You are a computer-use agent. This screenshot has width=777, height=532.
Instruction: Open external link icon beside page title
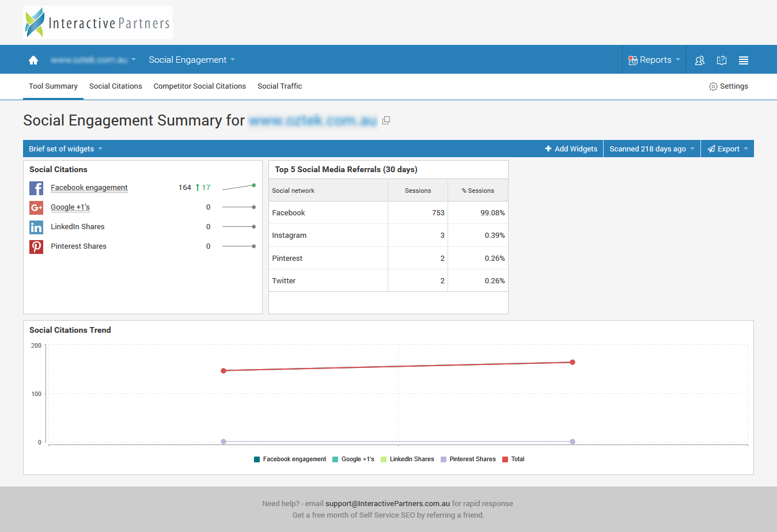click(x=386, y=120)
